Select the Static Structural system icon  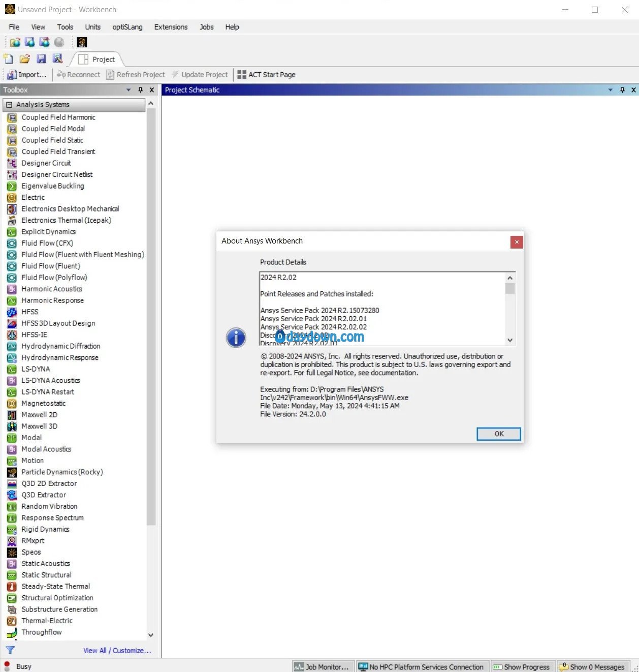12,575
